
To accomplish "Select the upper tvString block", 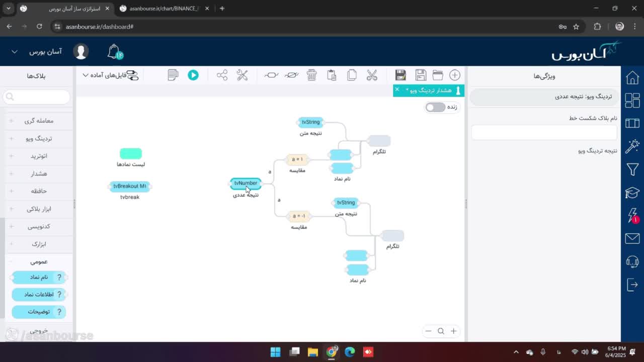I will [310, 122].
